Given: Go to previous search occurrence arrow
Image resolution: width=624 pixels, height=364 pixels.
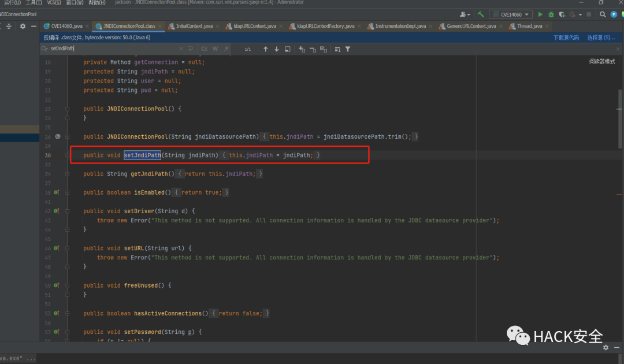Looking at the screenshot, I should click(265, 49).
